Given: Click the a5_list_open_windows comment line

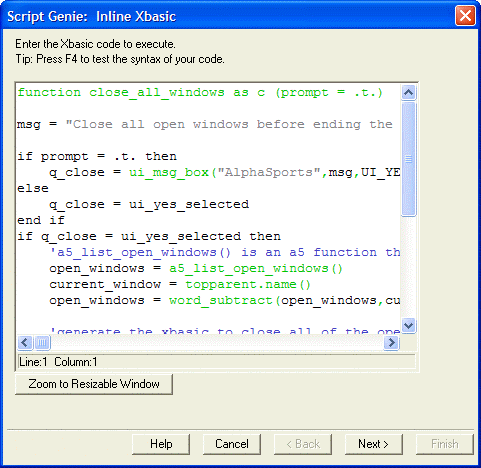Looking at the screenshot, I should point(225,252).
